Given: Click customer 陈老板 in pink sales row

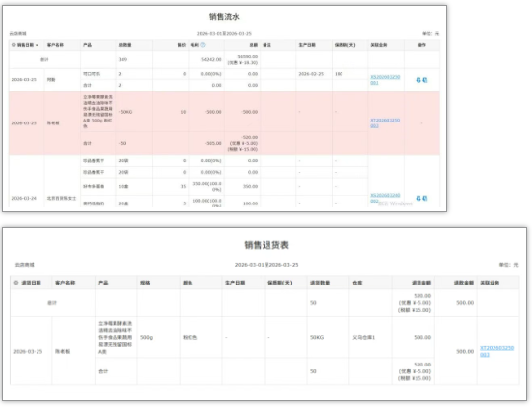Looking at the screenshot, I should (53, 122).
